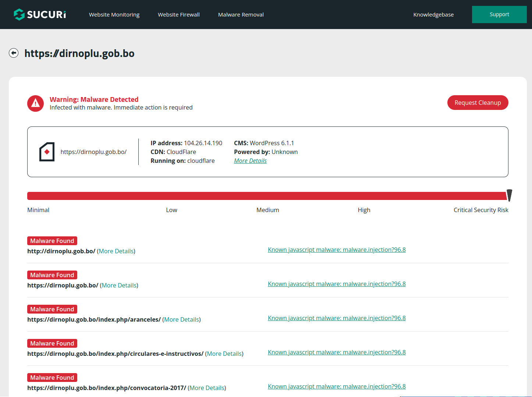Click the 'CDN: CloudFlare' text
The height and width of the screenshot is (397, 532).
point(173,152)
